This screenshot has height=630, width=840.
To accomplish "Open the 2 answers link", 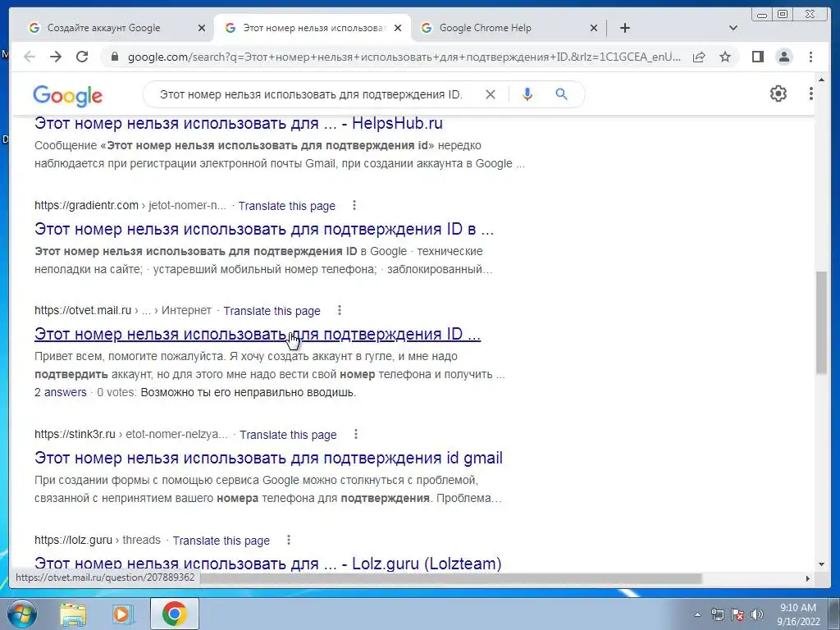I will pos(61,392).
